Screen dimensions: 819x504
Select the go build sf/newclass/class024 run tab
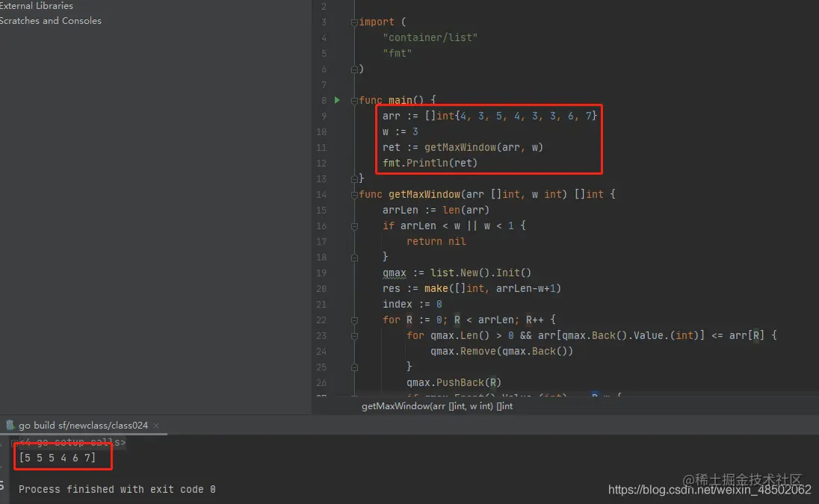point(84,425)
